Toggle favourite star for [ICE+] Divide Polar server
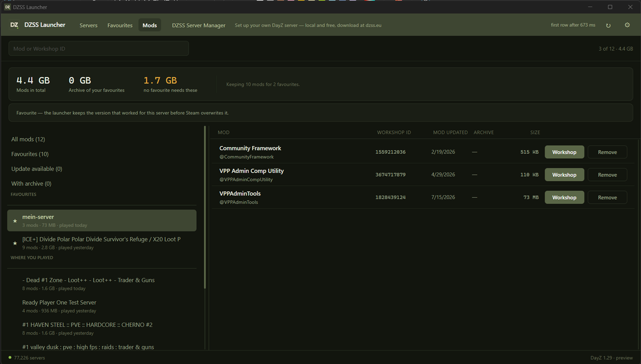Viewport: 641px width, 364px height. (15, 243)
